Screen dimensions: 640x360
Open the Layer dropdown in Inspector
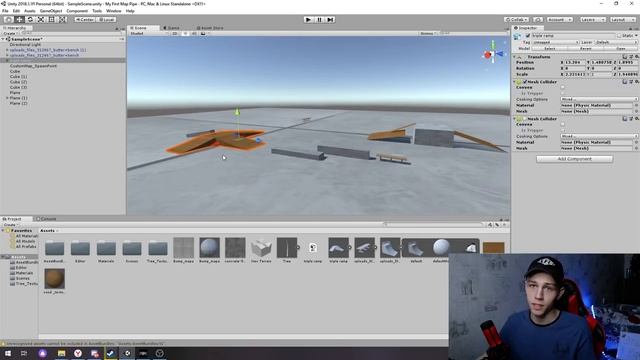click(x=616, y=42)
